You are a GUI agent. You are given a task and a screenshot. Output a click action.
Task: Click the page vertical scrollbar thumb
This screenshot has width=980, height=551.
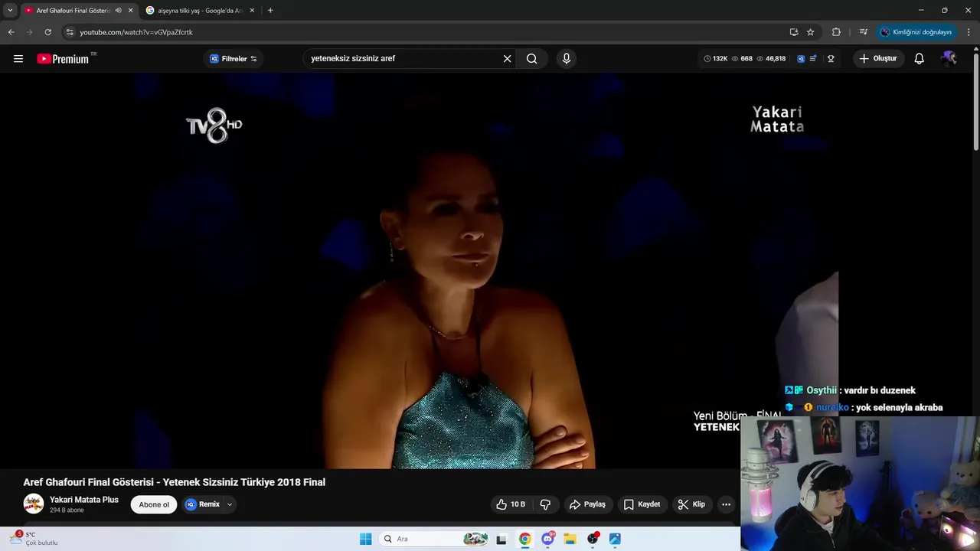coord(975,102)
